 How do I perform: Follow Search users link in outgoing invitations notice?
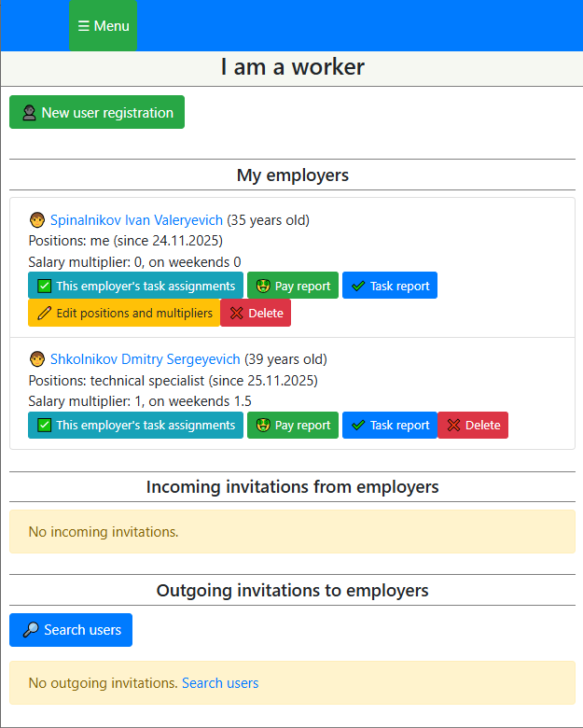coord(220,683)
